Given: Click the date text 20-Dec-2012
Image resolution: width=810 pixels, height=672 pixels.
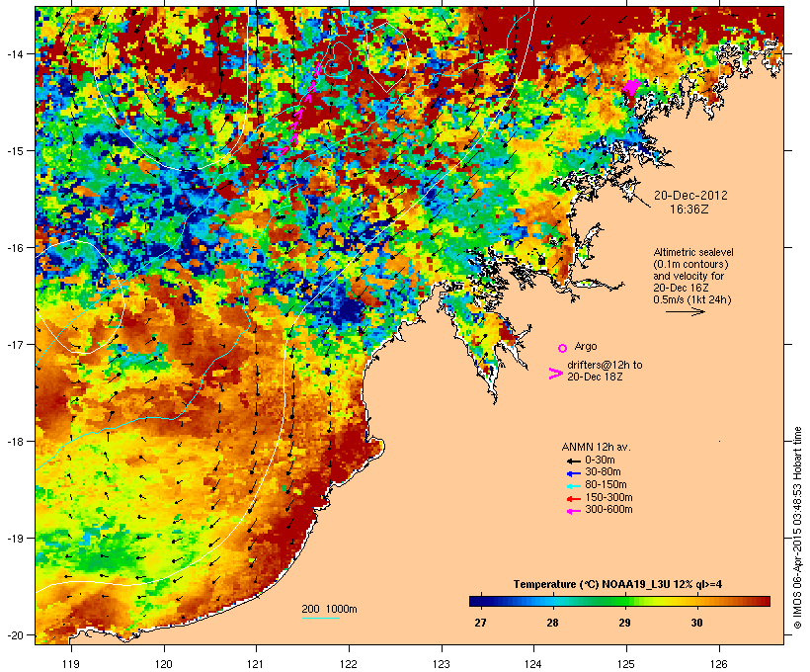Looking at the screenshot, I should [x=690, y=196].
